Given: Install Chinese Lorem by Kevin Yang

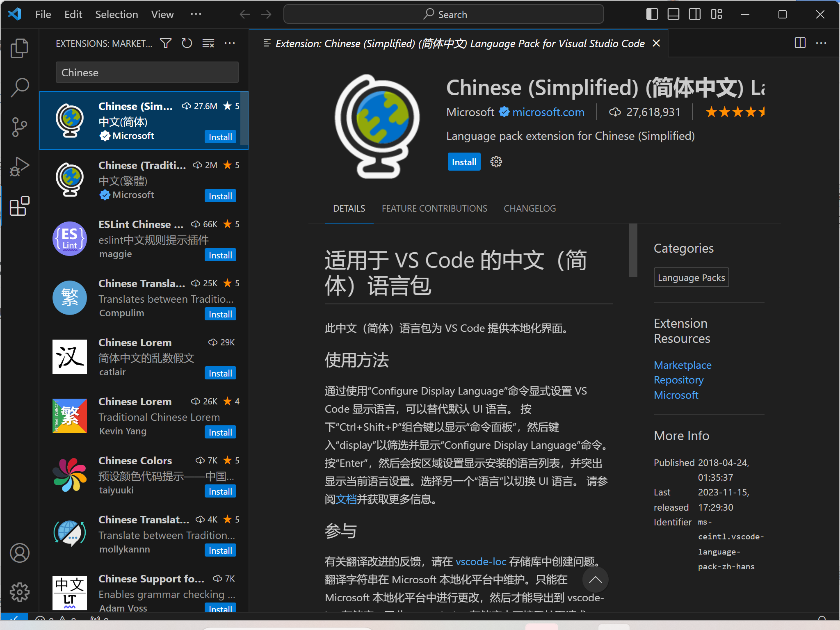Looking at the screenshot, I should click(220, 432).
